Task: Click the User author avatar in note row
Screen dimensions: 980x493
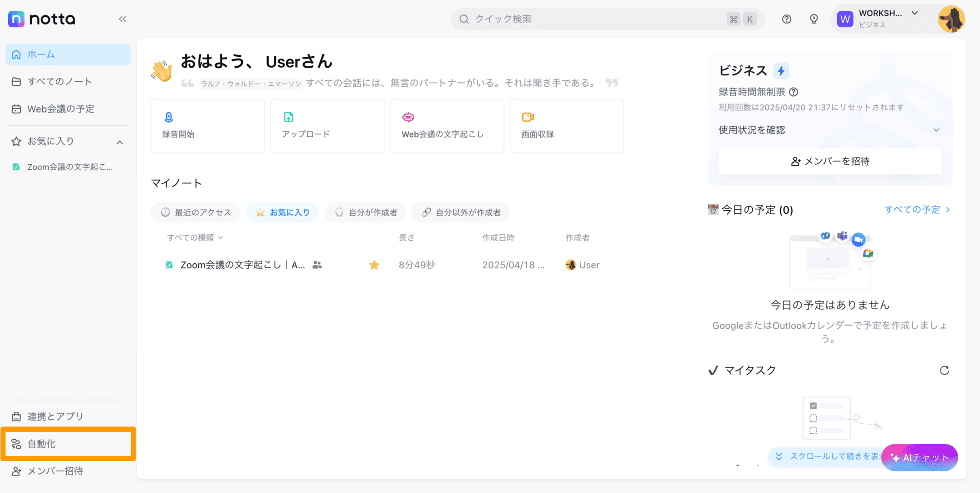Action: [x=571, y=265]
